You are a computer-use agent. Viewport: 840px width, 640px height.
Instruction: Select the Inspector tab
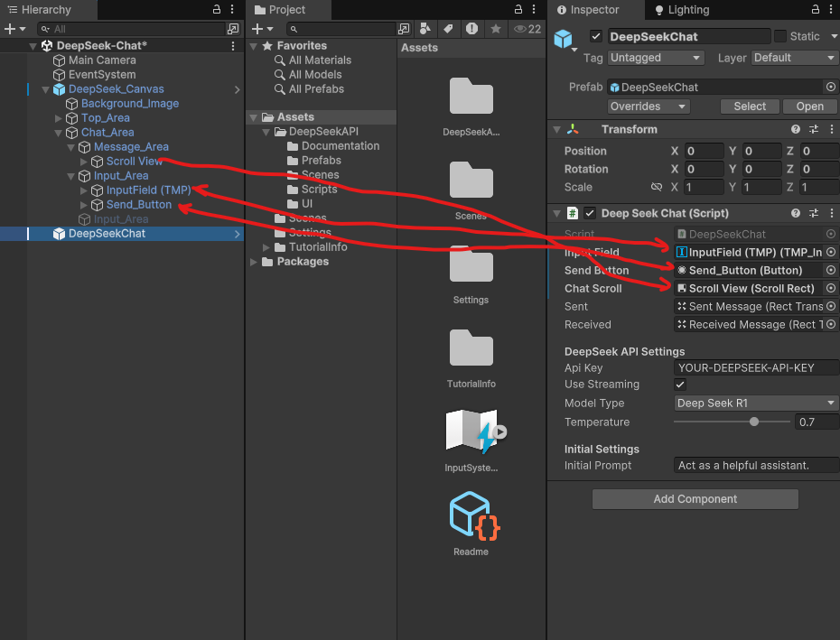coord(588,10)
